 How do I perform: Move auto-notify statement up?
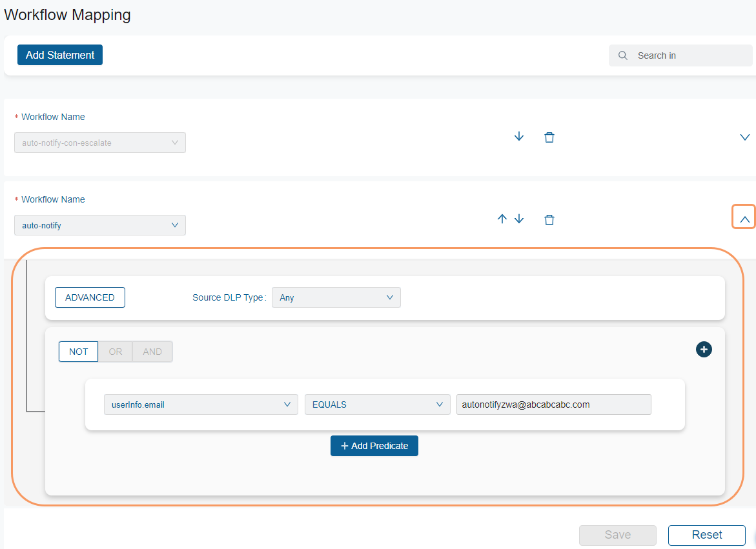[x=502, y=219]
